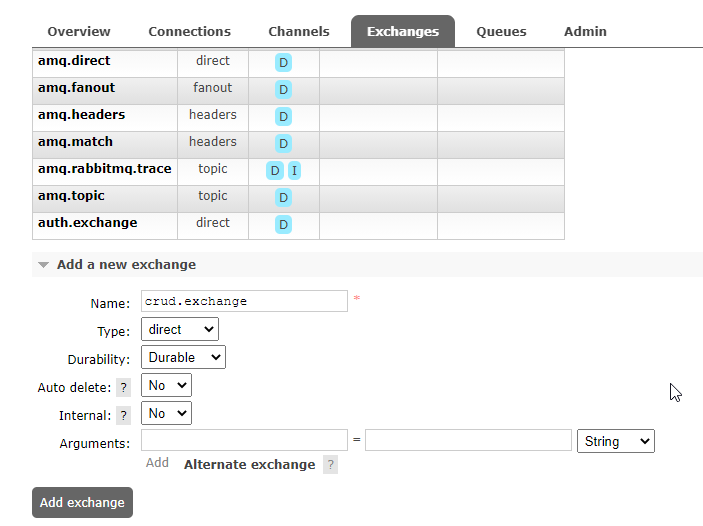Click the D badge for amq.fanout
This screenshot has width=703, height=526.
click(x=284, y=90)
